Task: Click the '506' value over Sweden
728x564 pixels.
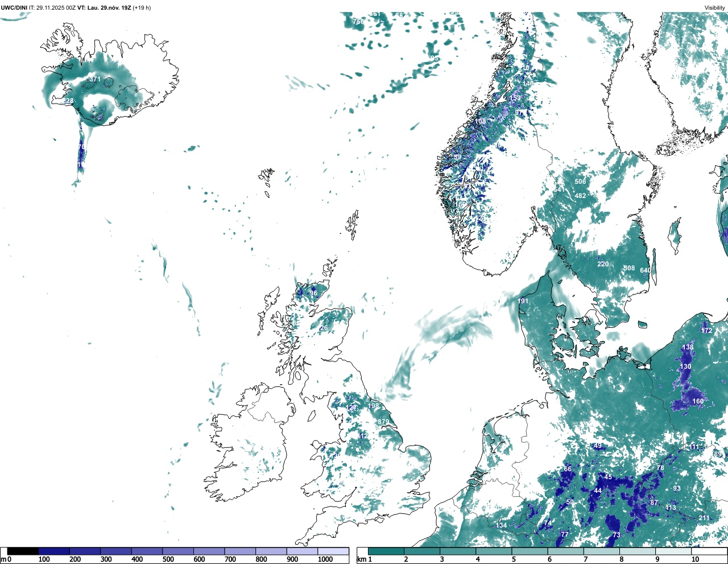Action: pos(580,182)
